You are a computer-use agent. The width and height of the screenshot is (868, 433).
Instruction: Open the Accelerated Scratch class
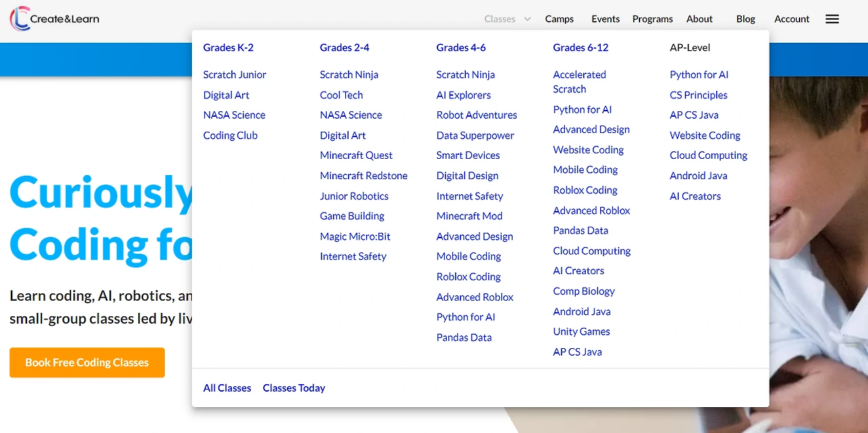pos(580,82)
